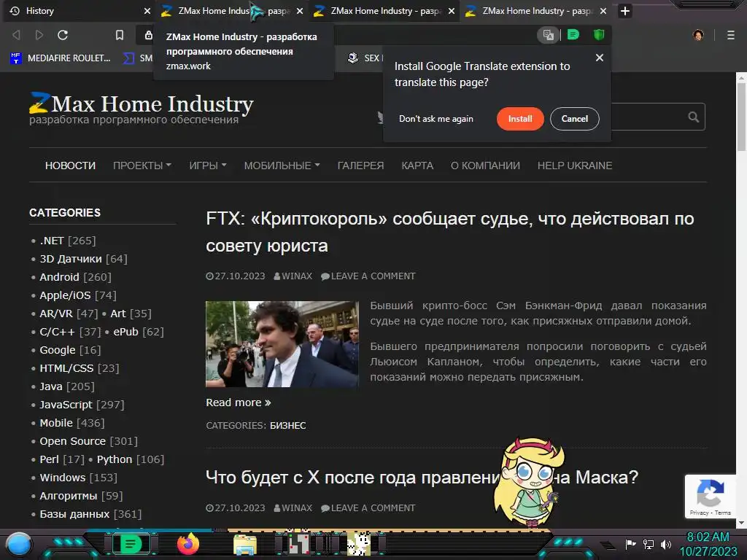Expand the ПРОЕКТЫ dropdown menu
Image resolution: width=747 pixels, height=560 pixels.
pyautogui.click(x=142, y=166)
